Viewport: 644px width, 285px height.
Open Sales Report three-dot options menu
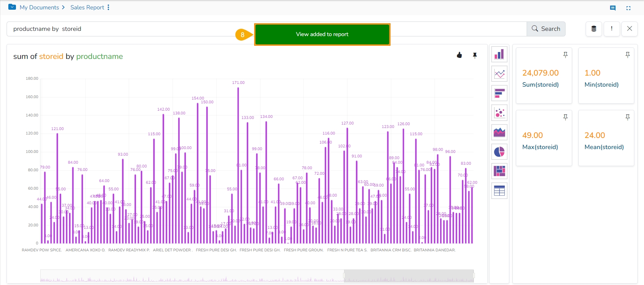coord(108,7)
